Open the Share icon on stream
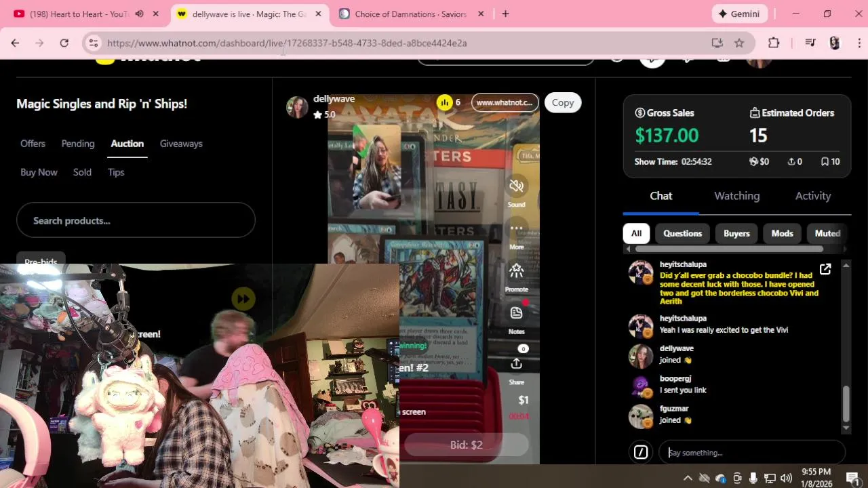This screenshot has width=868, height=488. click(517, 364)
